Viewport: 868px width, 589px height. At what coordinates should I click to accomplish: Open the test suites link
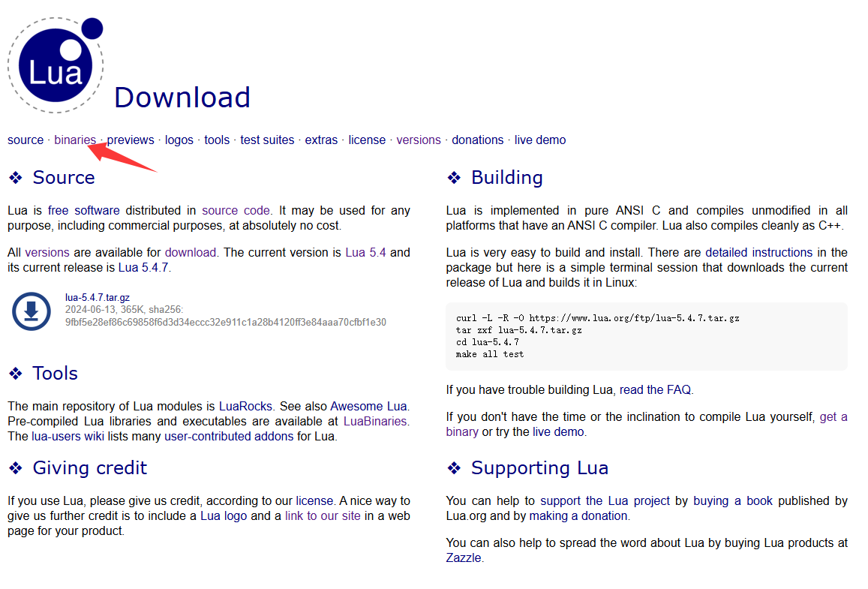coord(267,140)
